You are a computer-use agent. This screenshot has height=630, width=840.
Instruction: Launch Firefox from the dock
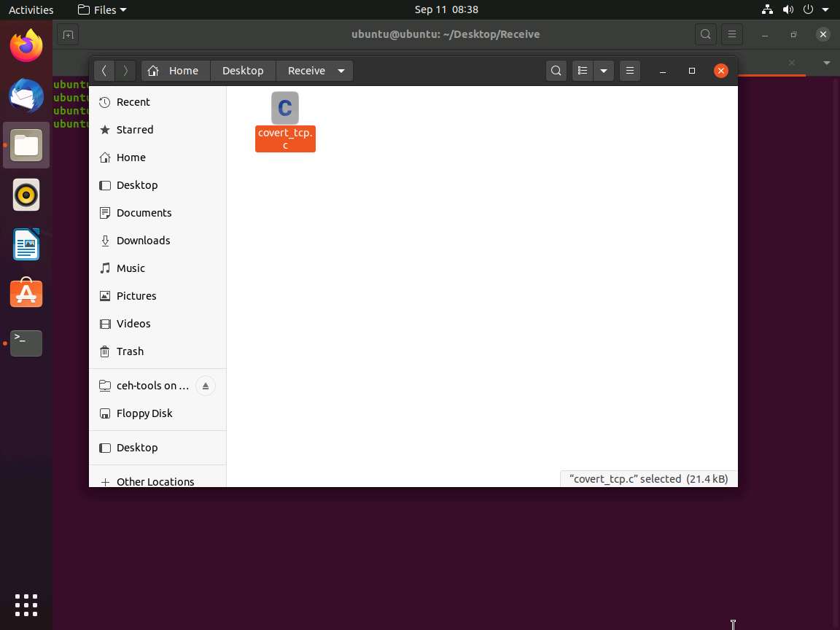26,46
